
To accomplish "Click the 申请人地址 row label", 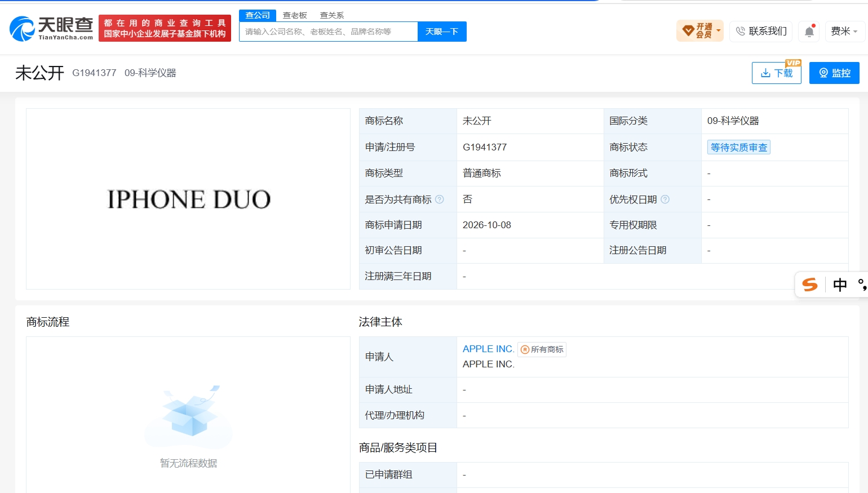I will [x=389, y=389].
